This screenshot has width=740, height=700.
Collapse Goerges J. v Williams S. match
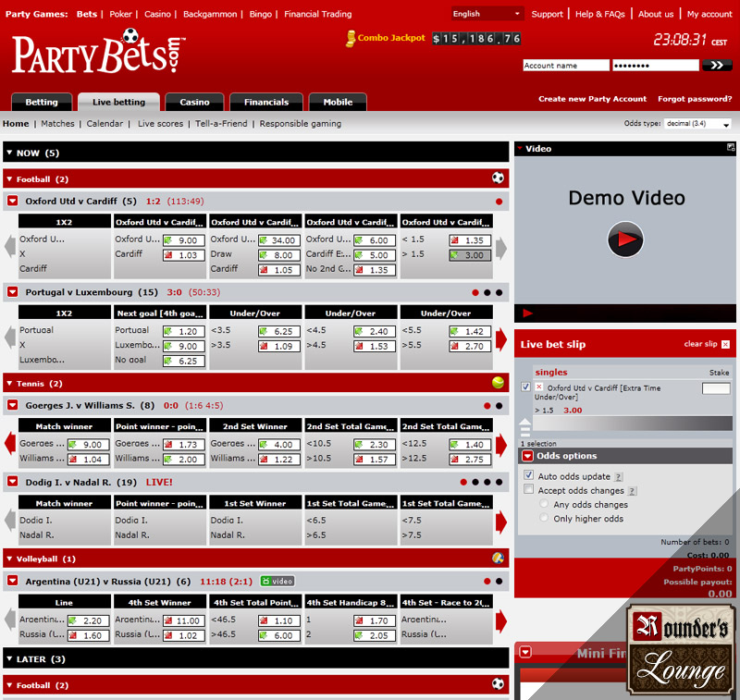pos(13,405)
